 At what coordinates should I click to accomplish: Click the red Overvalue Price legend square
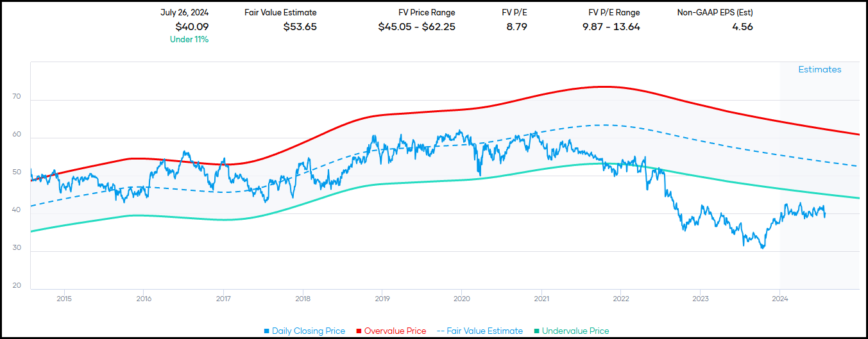click(x=359, y=331)
